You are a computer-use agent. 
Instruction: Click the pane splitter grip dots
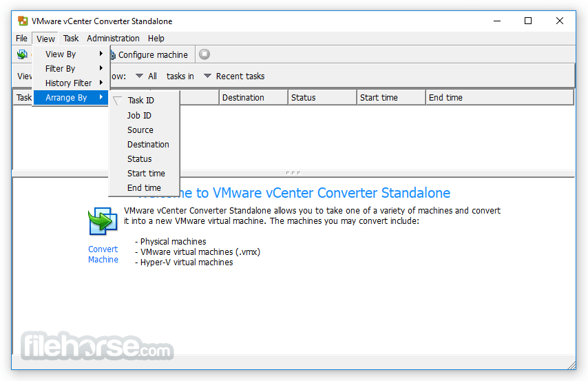click(293, 173)
